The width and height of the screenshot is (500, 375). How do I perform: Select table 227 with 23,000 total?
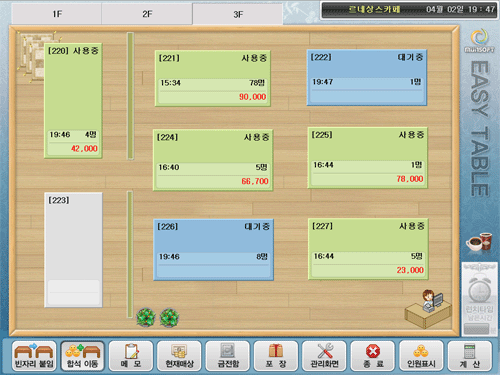coord(368,249)
